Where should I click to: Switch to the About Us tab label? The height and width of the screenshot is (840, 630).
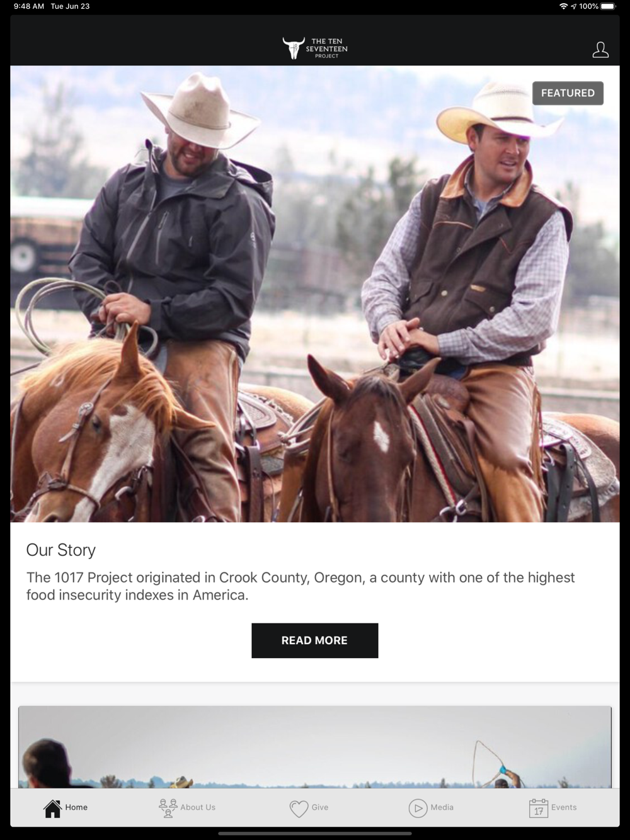click(198, 807)
